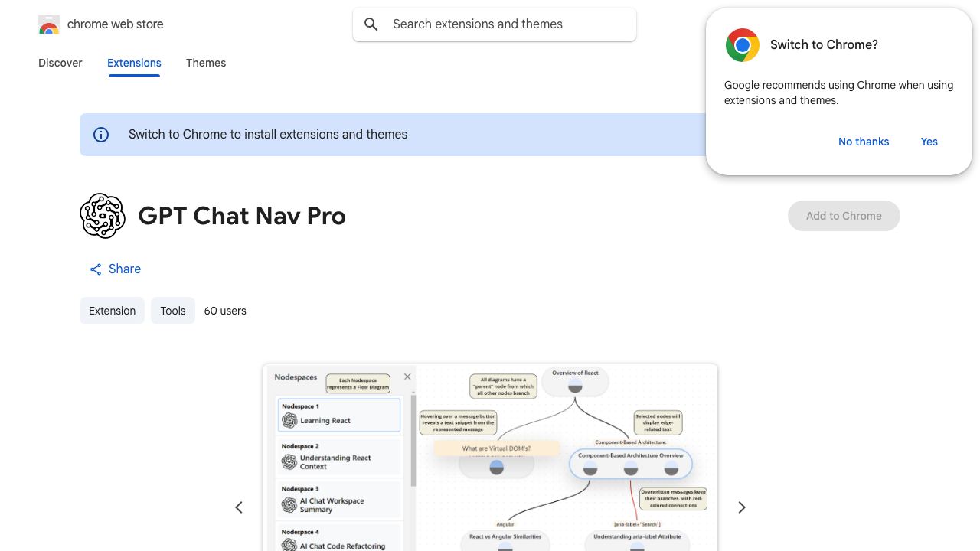Click the Chrome logo in the popup
The width and height of the screenshot is (980, 551).
pyautogui.click(x=743, y=45)
